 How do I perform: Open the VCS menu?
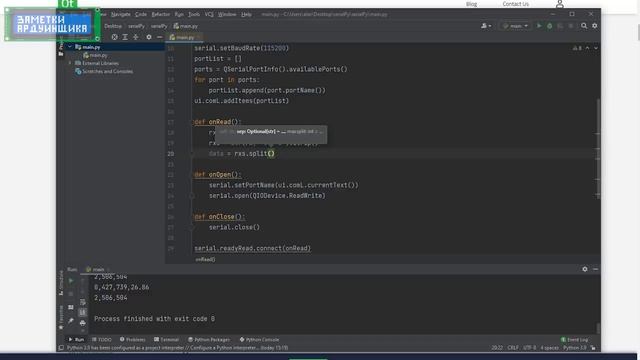coord(209,14)
